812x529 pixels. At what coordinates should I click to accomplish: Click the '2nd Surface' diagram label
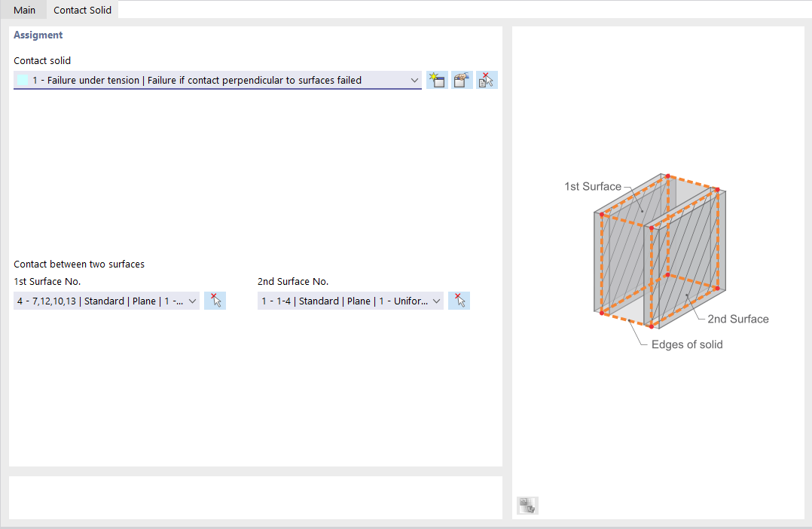point(738,320)
